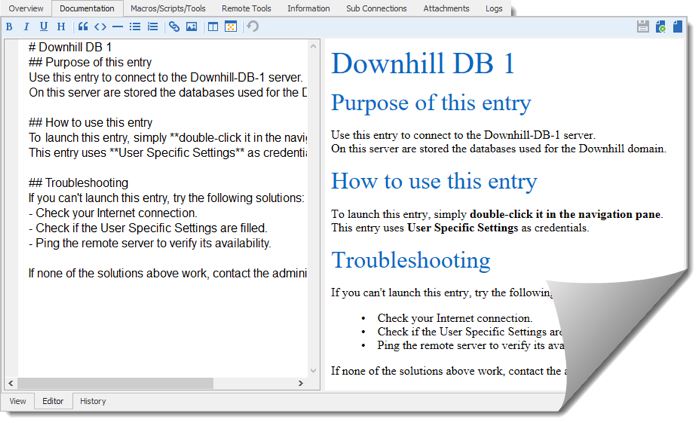Click the 'Downhill DB 1' preview heading
The width and height of the screenshot is (699, 423).
[x=423, y=63]
